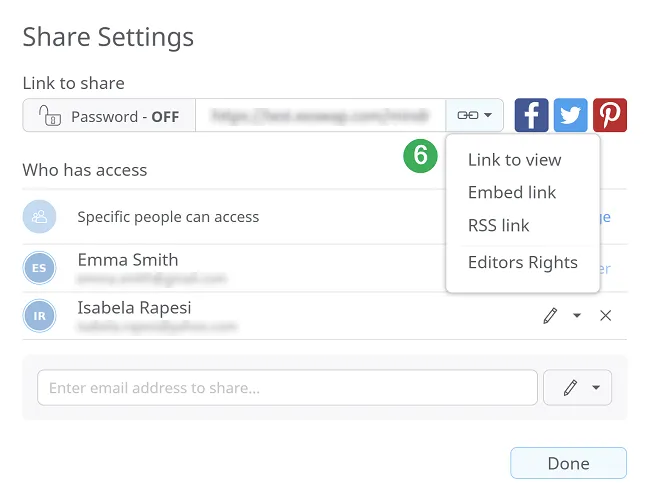
Task: Toggle the Password OFF lock button
Action: coord(109,116)
